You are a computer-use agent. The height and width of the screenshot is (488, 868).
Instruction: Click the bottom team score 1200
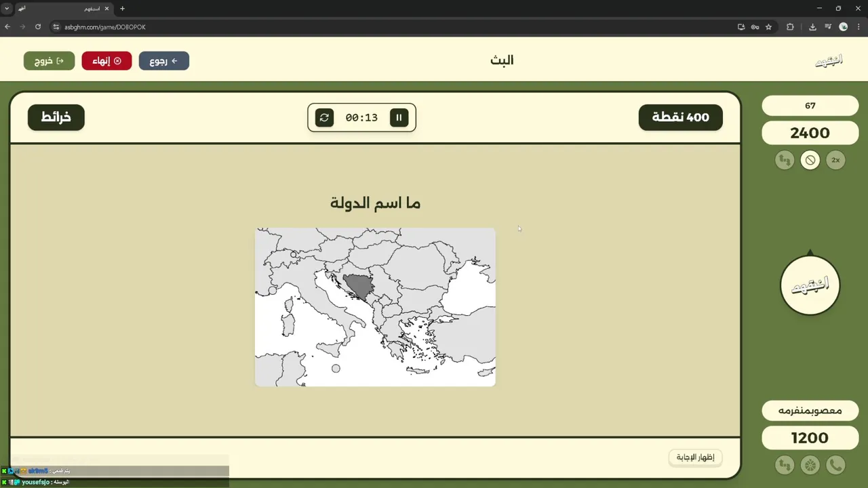[810, 438]
